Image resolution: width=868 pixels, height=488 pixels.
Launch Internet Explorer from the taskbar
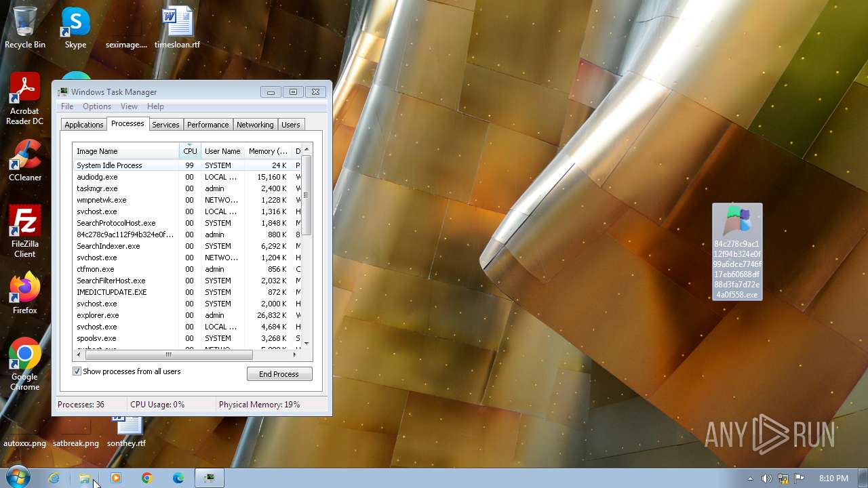[54, 478]
